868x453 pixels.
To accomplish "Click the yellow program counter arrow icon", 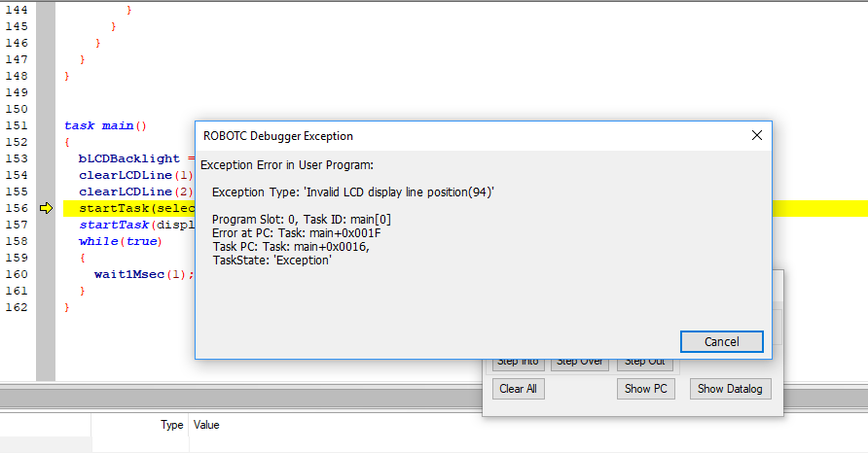I will [x=46, y=208].
